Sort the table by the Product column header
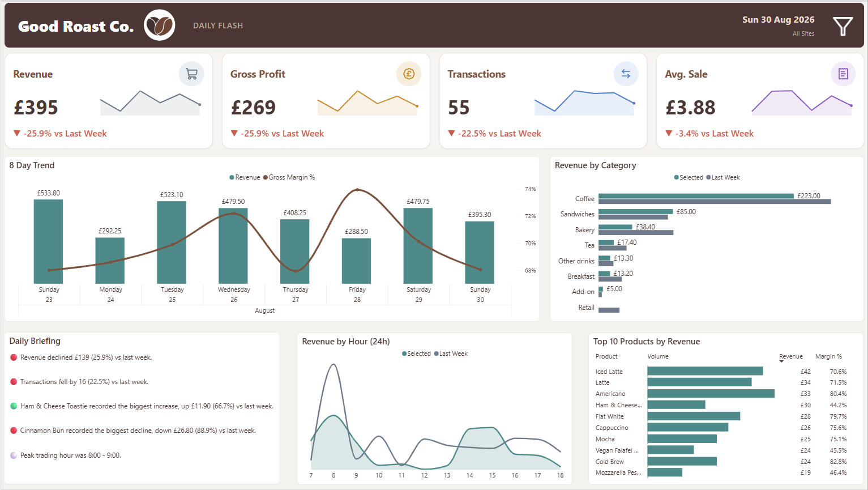Screen dimensions: 868x490 coord(606,356)
